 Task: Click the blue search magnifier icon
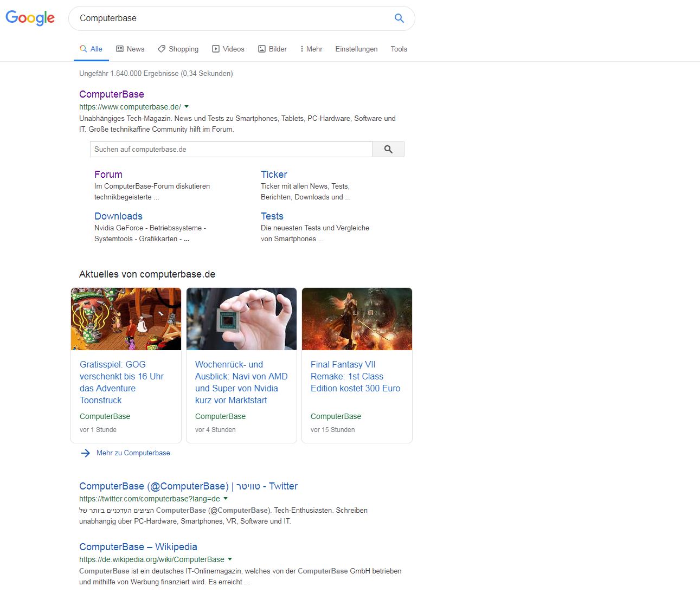(x=399, y=18)
